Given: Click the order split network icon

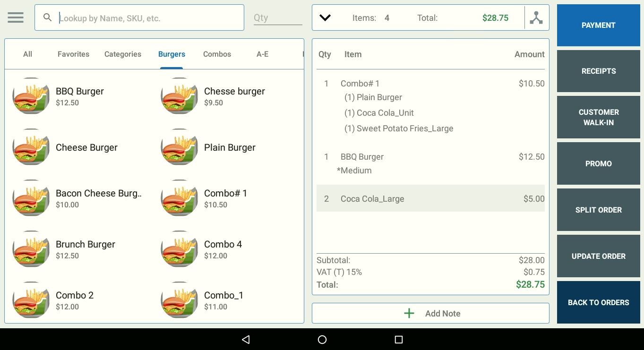Looking at the screenshot, I should click(x=536, y=18).
